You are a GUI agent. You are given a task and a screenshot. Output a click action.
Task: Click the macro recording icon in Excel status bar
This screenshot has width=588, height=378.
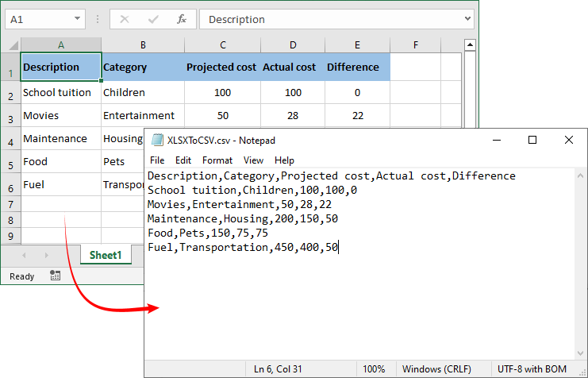(x=55, y=276)
